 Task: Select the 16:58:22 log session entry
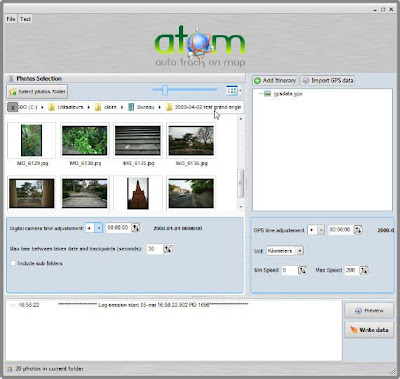[x=133, y=305]
